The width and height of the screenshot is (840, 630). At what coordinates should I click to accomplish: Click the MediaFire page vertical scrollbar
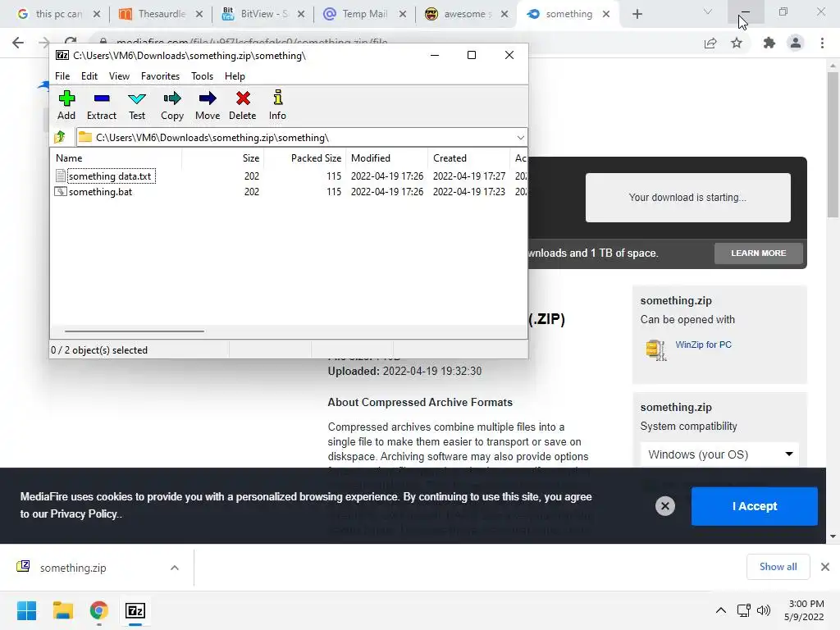(833, 144)
